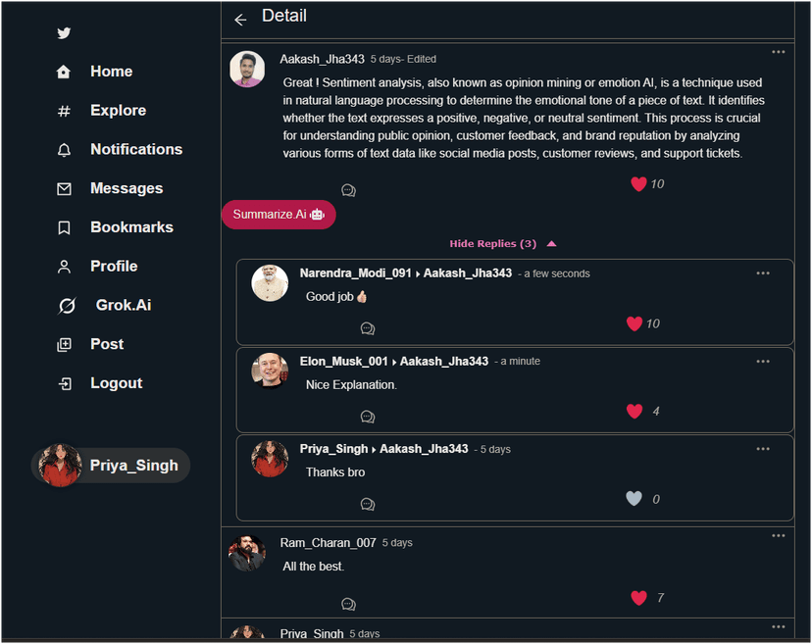Click the Twitter bird icon at top
This screenshot has height=644, width=812.
[64, 32]
